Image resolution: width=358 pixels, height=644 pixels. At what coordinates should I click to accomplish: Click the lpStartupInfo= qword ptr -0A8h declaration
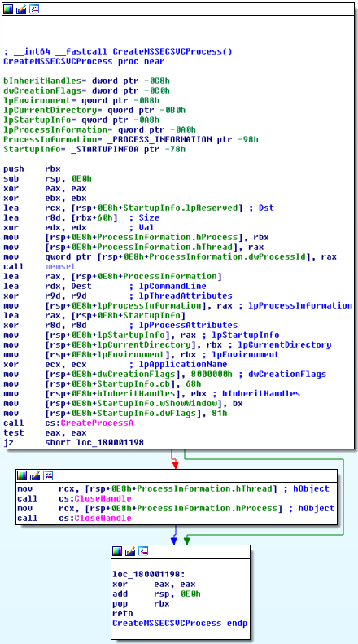(81, 120)
